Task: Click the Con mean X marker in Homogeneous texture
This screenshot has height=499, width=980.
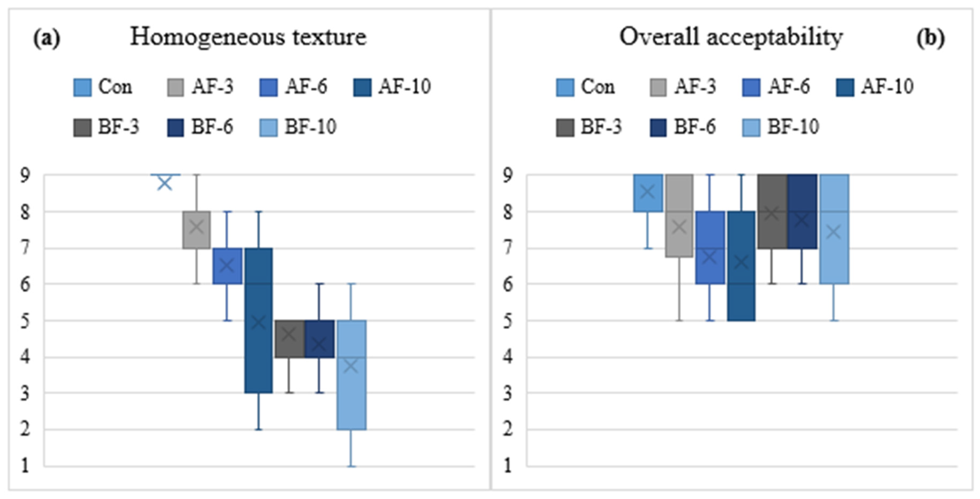Action: pyautogui.click(x=165, y=184)
